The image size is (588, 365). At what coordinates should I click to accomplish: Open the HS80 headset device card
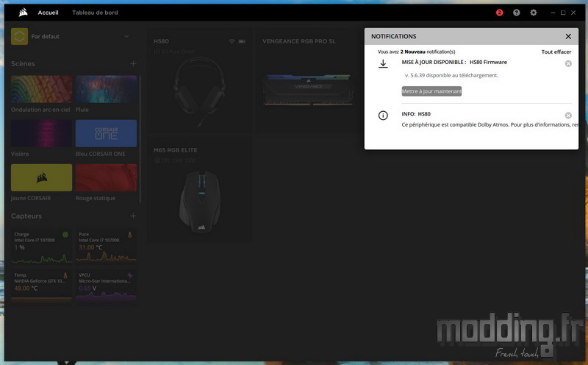tap(199, 80)
